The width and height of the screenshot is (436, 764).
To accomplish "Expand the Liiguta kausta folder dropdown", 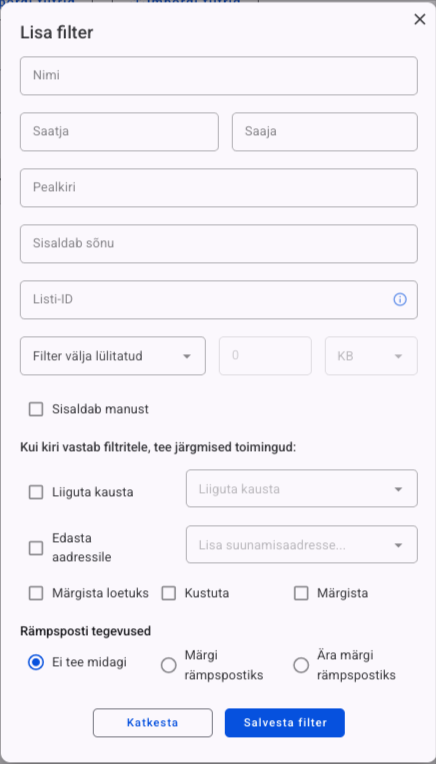I will pos(302,488).
